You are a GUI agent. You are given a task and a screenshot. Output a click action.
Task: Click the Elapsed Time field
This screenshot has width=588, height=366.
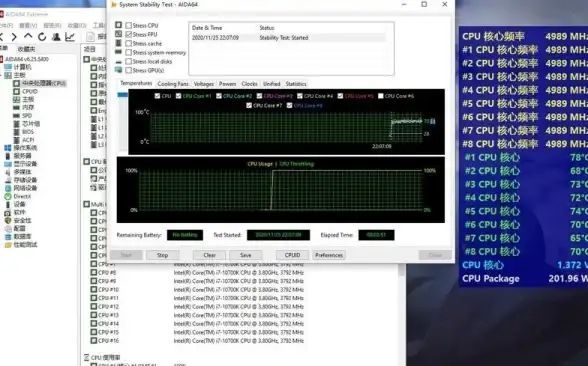376,235
